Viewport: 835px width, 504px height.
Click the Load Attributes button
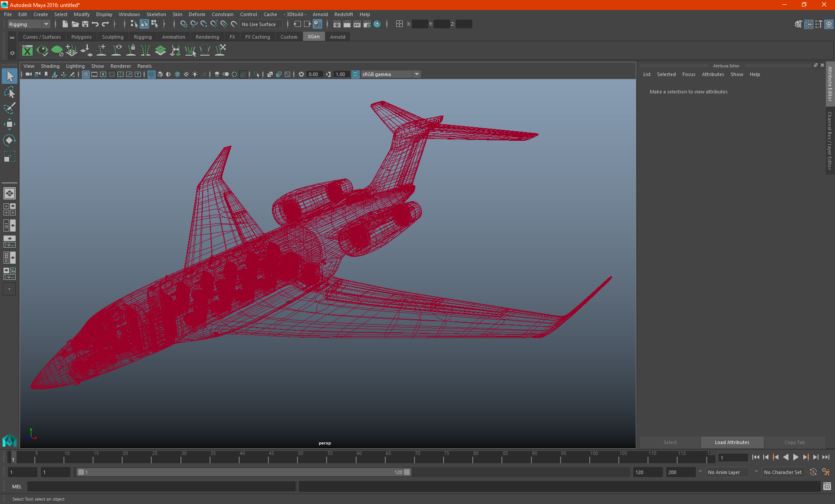click(x=732, y=442)
